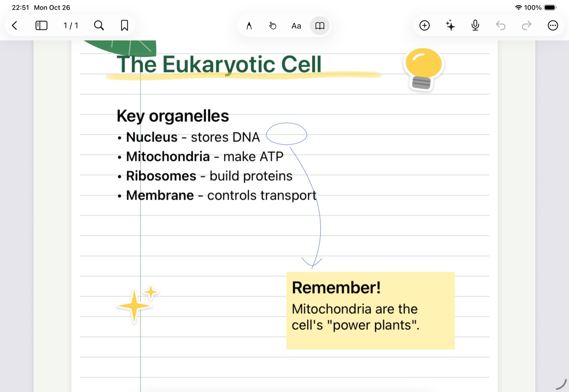Open the search magnifier tool
Viewport: 569px width, 392px height.
(99, 25)
